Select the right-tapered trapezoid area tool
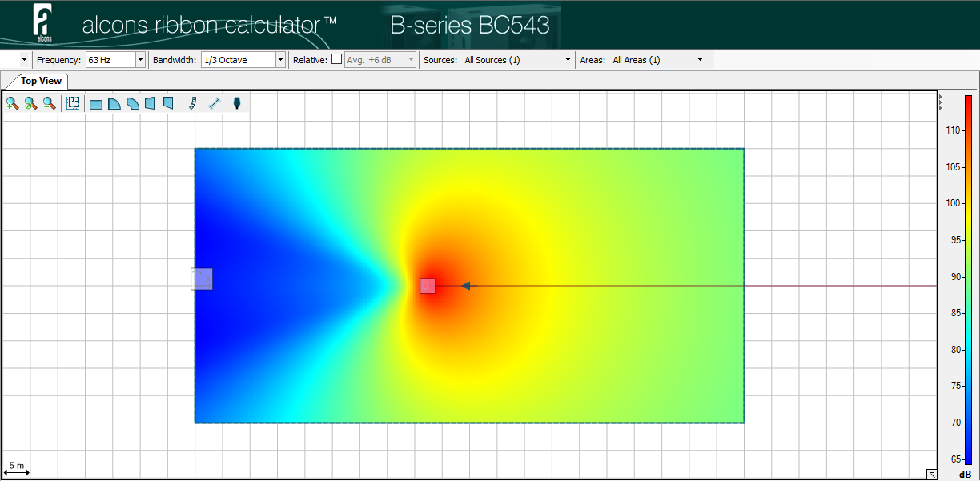980x481 pixels. [x=168, y=103]
